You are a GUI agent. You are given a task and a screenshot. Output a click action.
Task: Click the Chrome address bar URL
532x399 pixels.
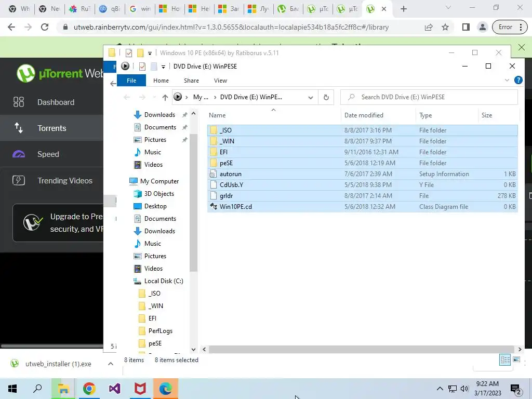pyautogui.click(x=231, y=27)
